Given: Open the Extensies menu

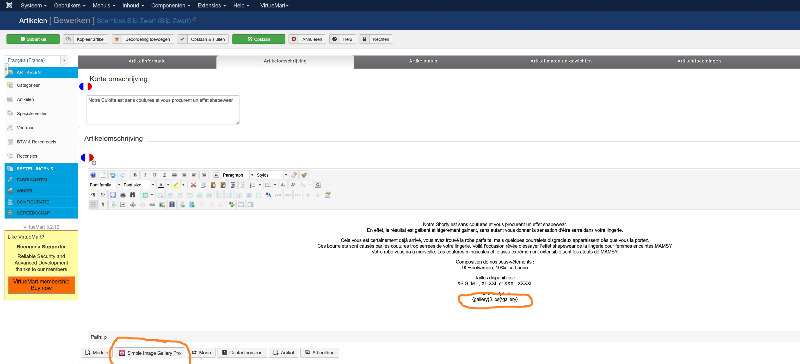Looking at the screenshot, I should (211, 5).
